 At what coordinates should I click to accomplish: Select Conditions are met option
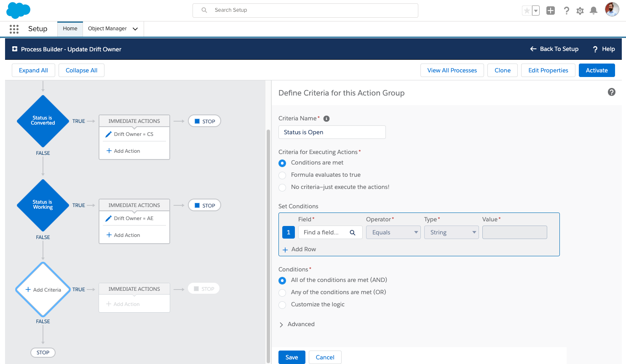282,163
